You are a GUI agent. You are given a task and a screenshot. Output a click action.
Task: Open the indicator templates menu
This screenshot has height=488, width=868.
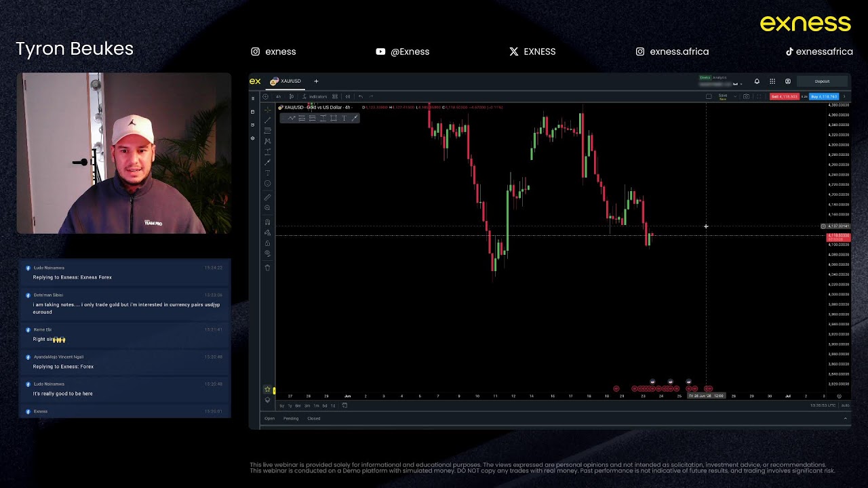335,96
